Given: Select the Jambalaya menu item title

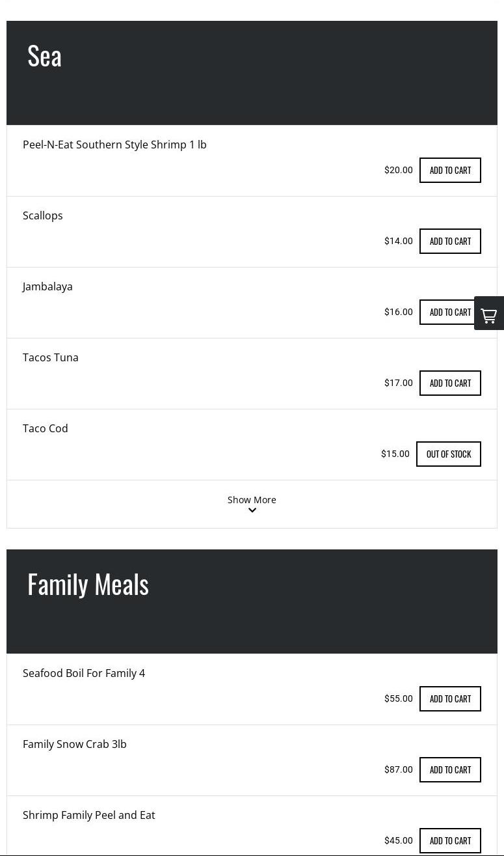Looking at the screenshot, I should tap(47, 286).
